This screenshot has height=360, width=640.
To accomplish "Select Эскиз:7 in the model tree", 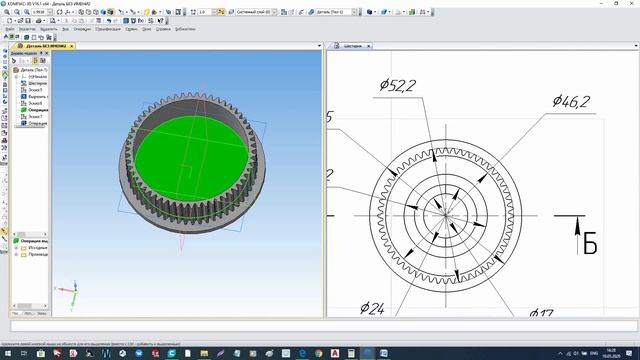I will point(32,117).
